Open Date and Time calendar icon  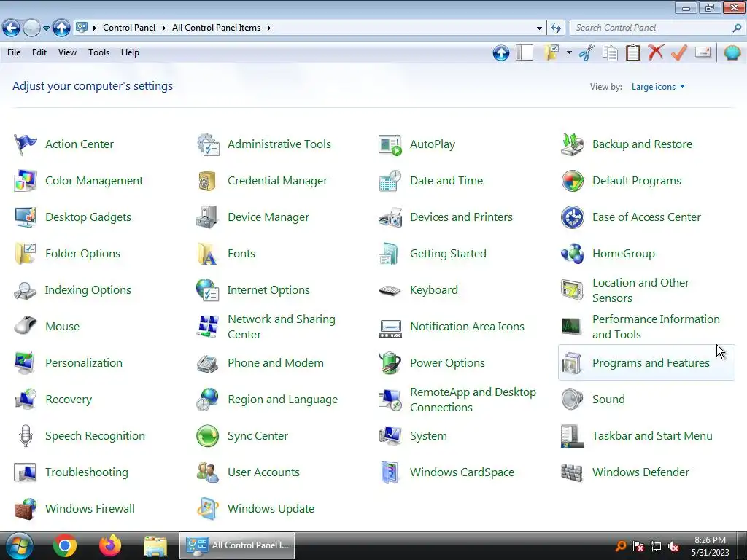390,181
